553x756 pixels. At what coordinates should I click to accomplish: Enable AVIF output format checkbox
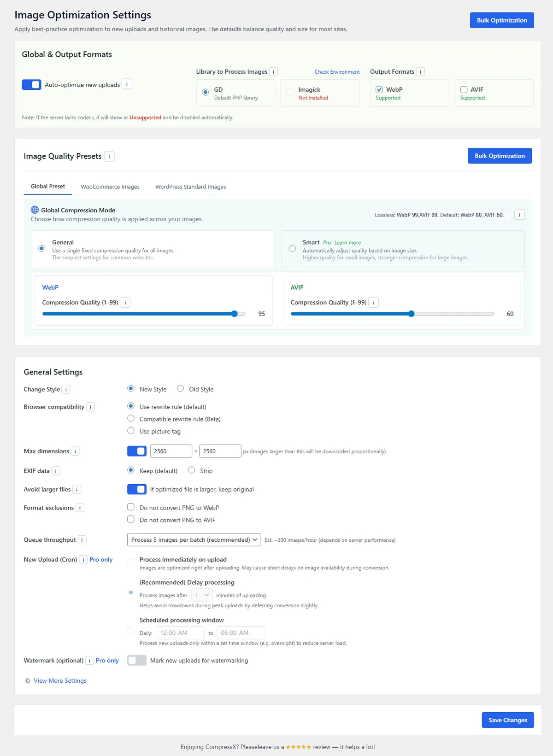464,89
